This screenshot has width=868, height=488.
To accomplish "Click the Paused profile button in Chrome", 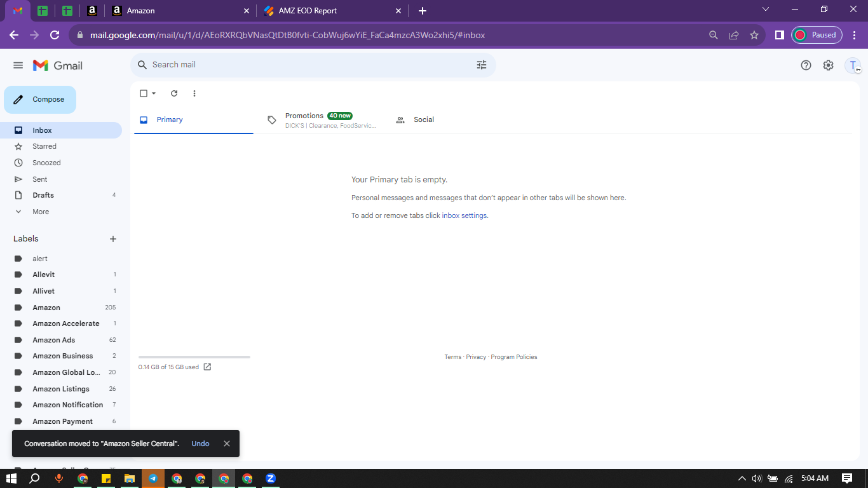I will click(x=817, y=35).
